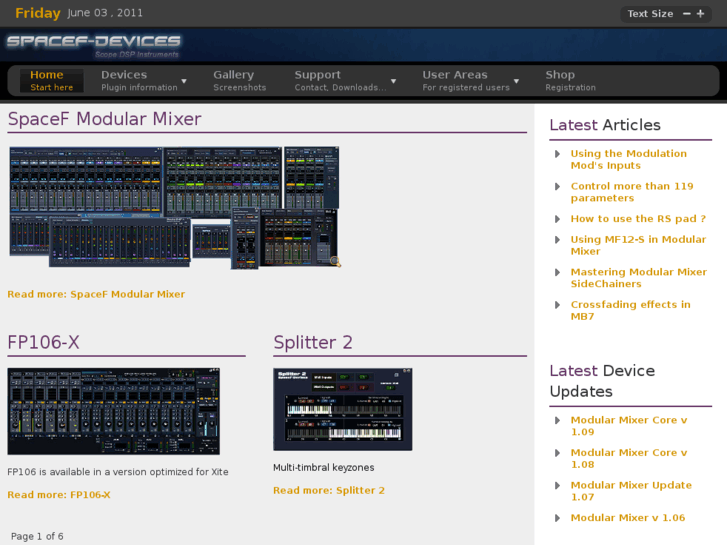
Task: Click the SpaceF-Devices logo
Action: (x=94, y=45)
